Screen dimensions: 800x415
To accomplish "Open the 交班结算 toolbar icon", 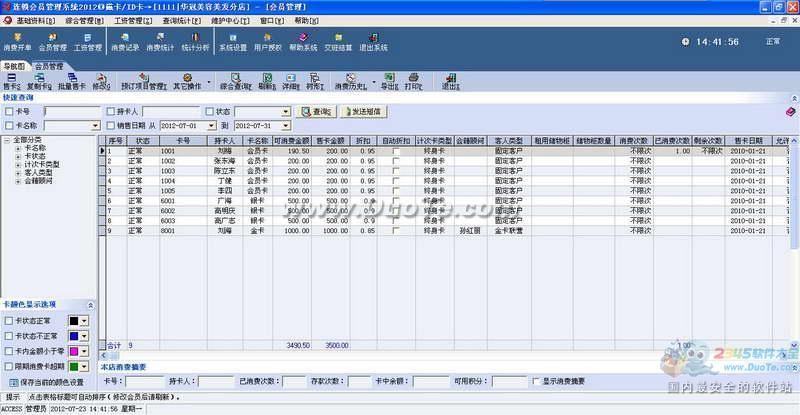I will [338, 42].
